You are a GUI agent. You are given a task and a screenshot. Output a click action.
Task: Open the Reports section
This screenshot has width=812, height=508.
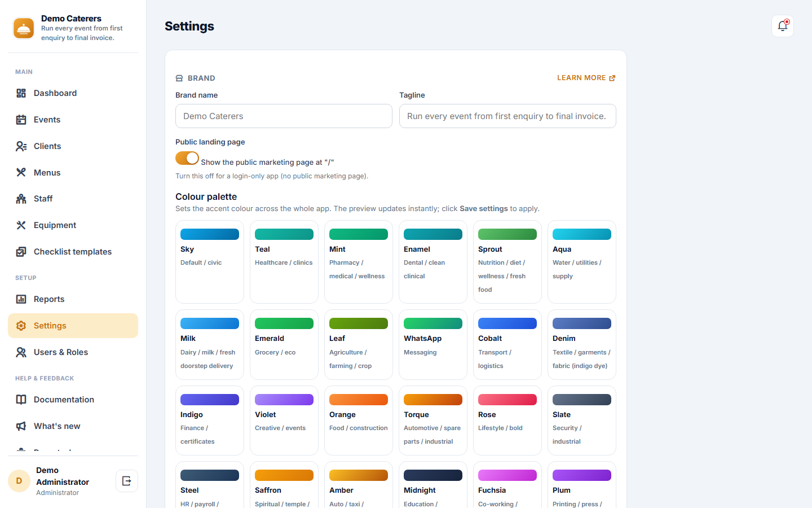[73, 299]
